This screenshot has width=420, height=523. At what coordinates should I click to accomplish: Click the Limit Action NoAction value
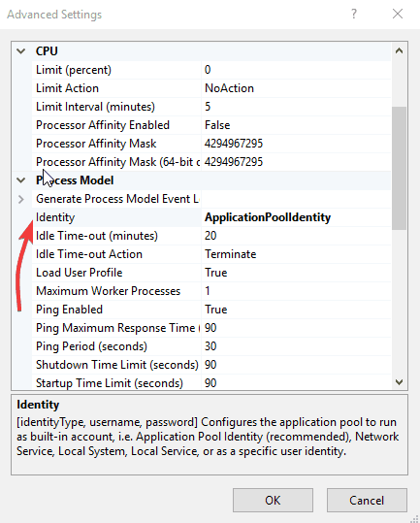229,88
